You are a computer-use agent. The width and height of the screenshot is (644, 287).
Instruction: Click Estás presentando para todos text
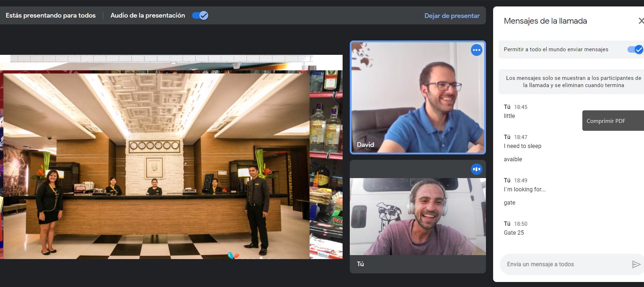point(51,15)
